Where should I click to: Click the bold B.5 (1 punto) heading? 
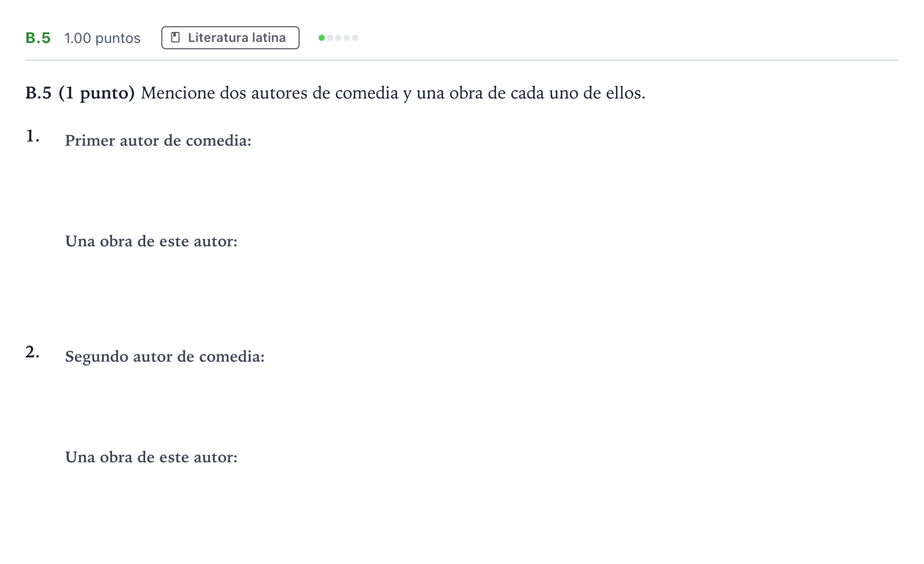coord(80,93)
